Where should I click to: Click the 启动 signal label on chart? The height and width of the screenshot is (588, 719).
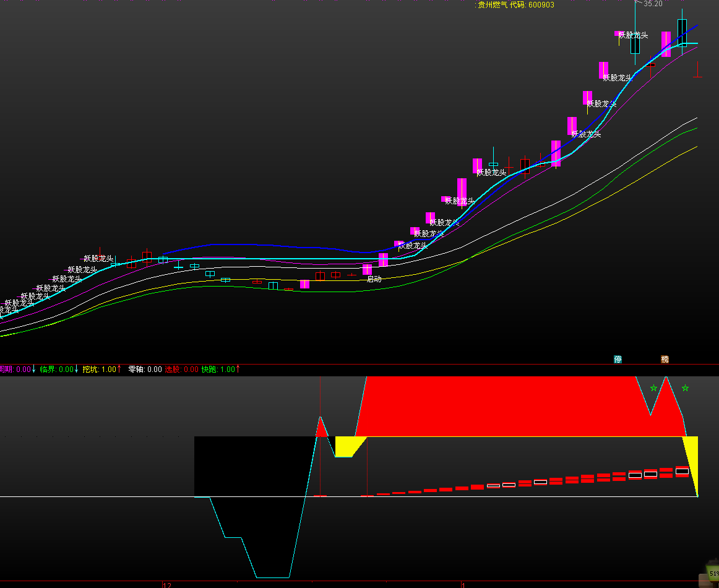coord(374,279)
